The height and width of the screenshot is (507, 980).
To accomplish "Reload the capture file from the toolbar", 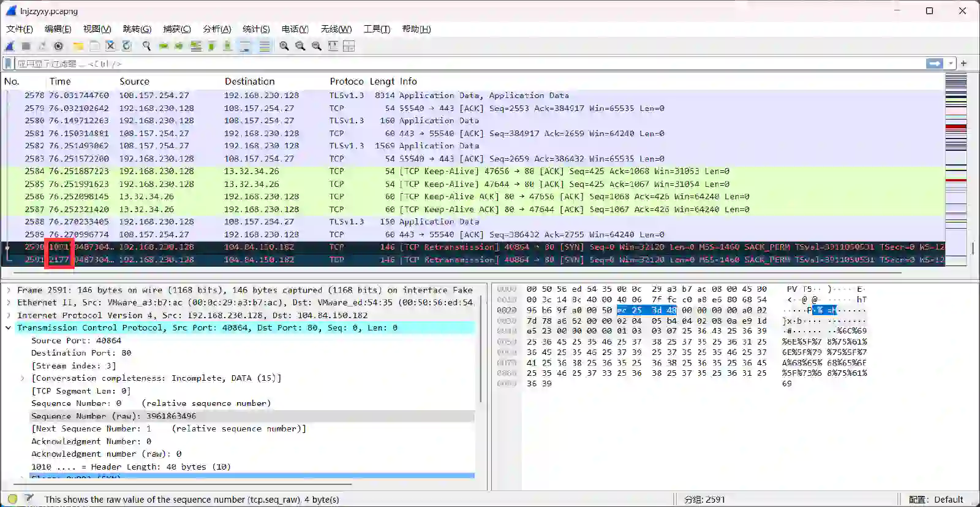I will (x=127, y=46).
